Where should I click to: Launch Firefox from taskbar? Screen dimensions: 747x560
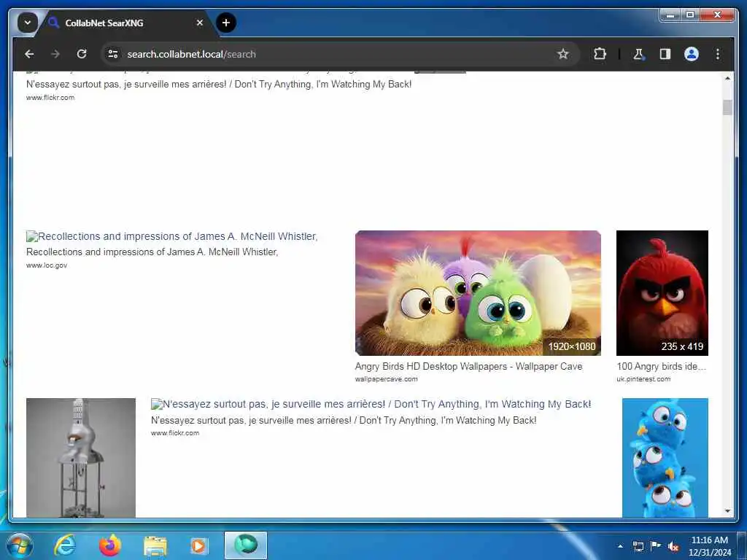coord(110,545)
